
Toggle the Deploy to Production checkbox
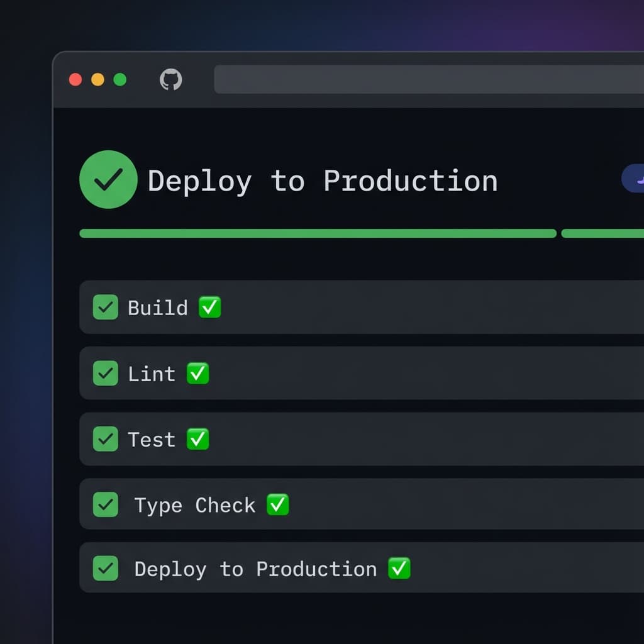(105, 568)
